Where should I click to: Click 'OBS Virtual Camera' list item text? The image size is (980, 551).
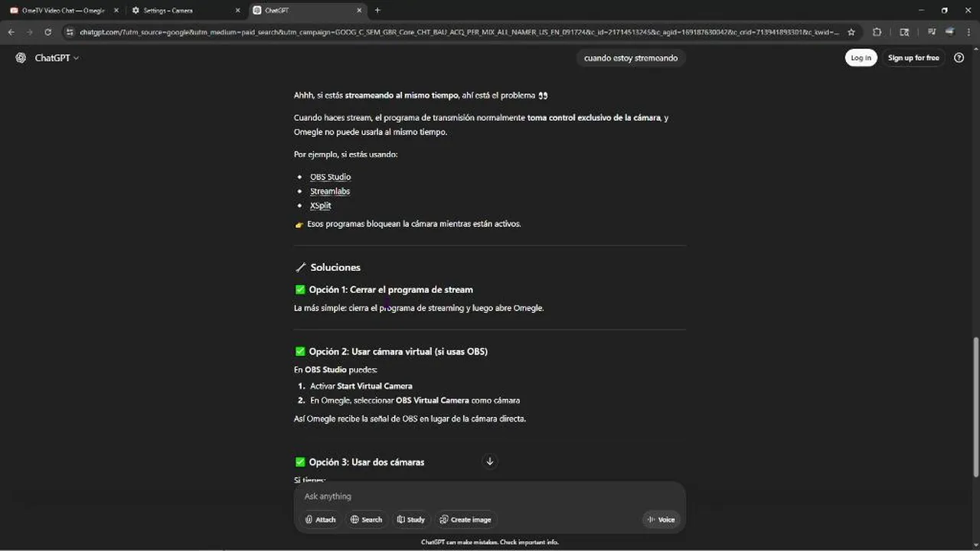tap(433, 401)
